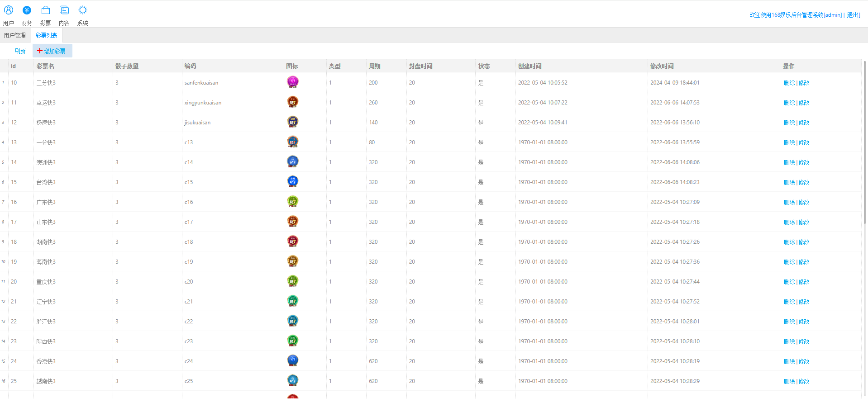
Task: Edit the 三分快3 row via 修改
Action: click(x=804, y=83)
